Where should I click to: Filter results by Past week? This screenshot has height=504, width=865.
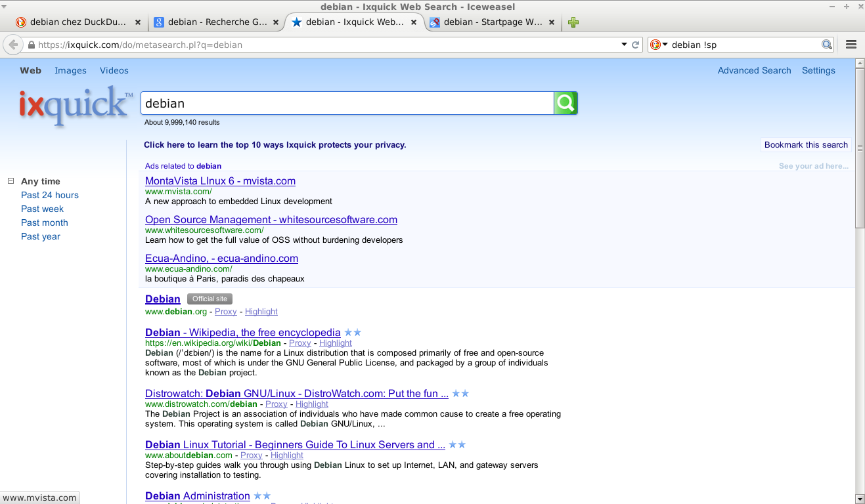point(42,209)
